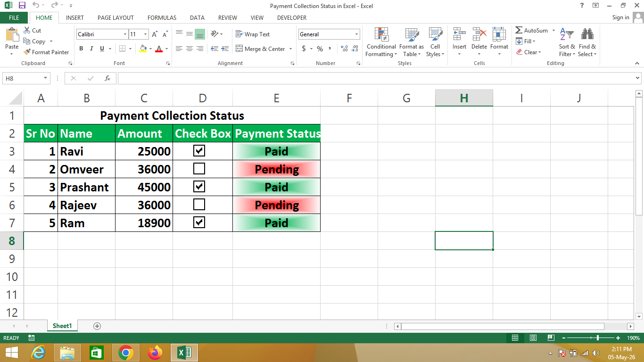This screenshot has height=362, width=644.
Task: Open Find & Select
Action: 587,42
